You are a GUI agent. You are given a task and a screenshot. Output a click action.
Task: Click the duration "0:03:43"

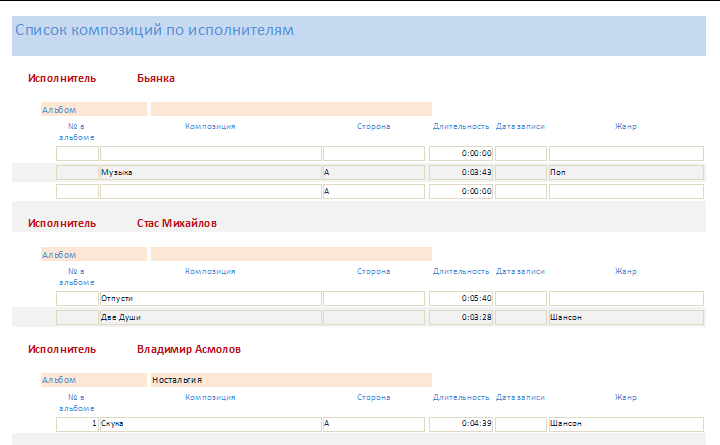[461, 172]
